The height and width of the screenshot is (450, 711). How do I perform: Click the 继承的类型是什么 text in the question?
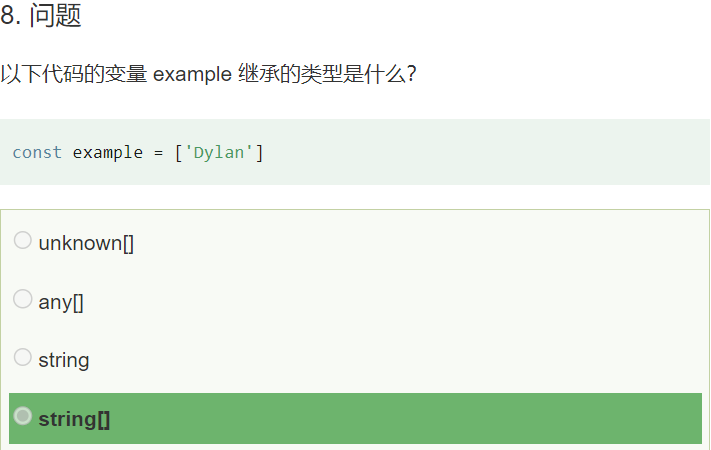pos(321,74)
